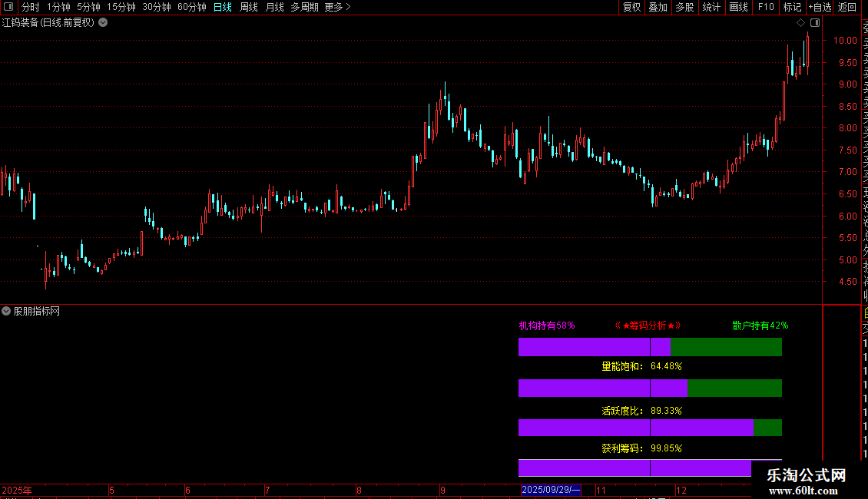Image resolution: width=868 pixels, height=499 pixels.
Task: Toggle the right panel layout icon
Action: [815, 23]
